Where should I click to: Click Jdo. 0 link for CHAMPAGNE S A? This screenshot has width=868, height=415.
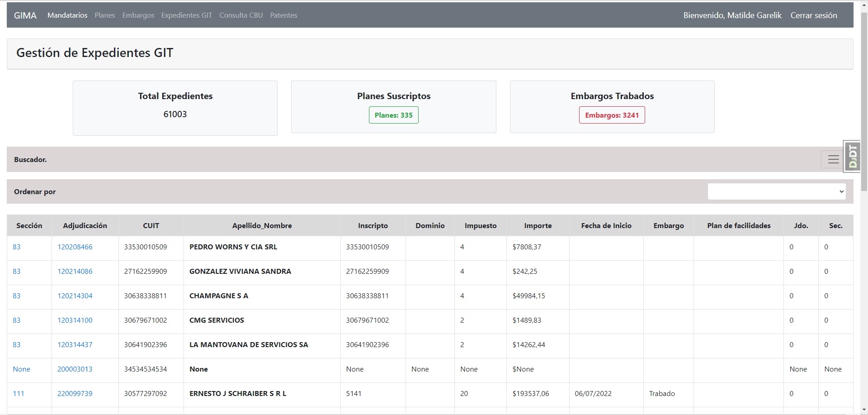tap(792, 296)
